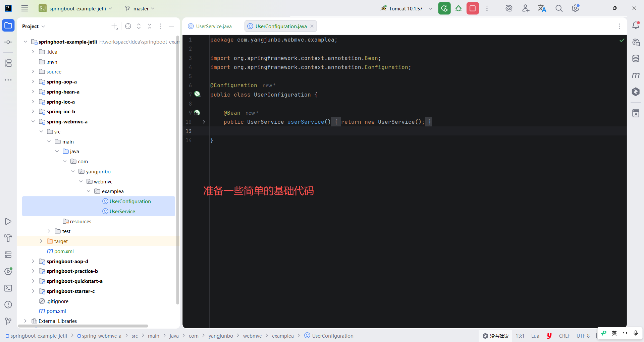Rerun Tomcat 10.1.57 configuration
The image size is (644, 342).
pyautogui.click(x=444, y=8)
